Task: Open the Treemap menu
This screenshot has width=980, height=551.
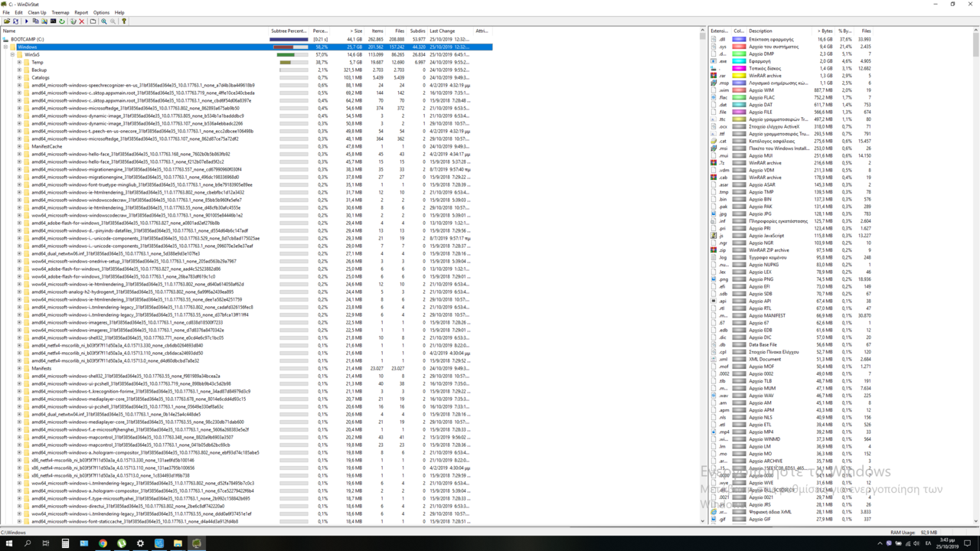Action: pyautogui.click(x=60, y=12)
